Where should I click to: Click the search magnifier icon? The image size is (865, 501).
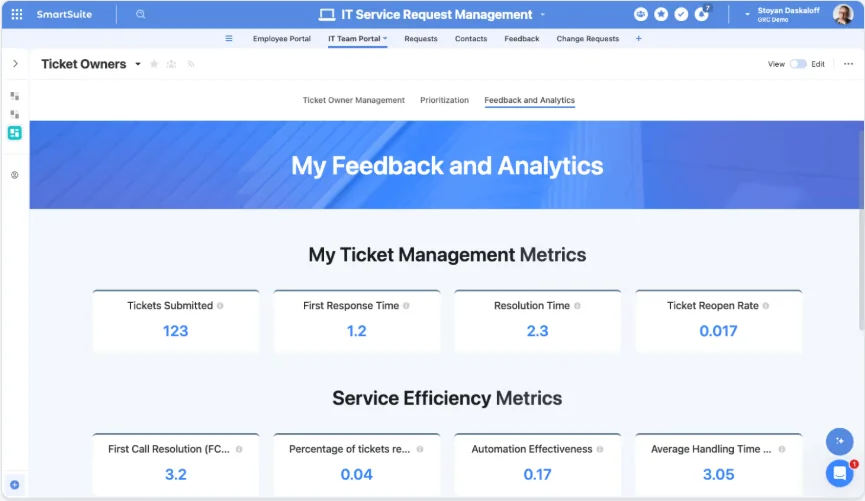140,14
